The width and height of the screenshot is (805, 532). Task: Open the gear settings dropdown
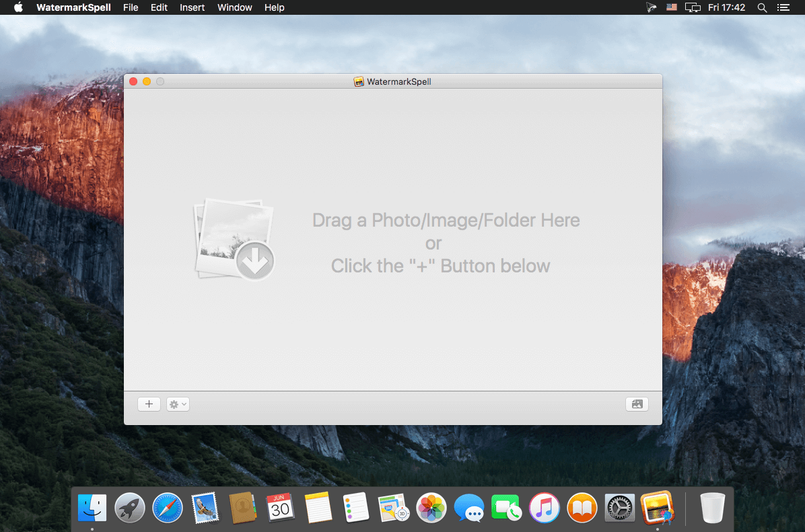coord(178,404)
